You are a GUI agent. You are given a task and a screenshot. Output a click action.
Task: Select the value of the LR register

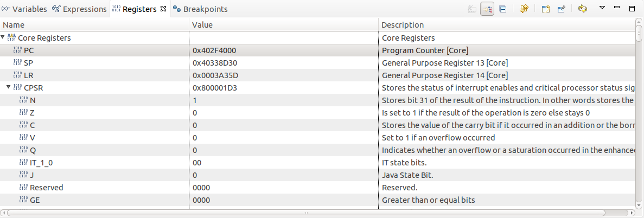point(215,75)
